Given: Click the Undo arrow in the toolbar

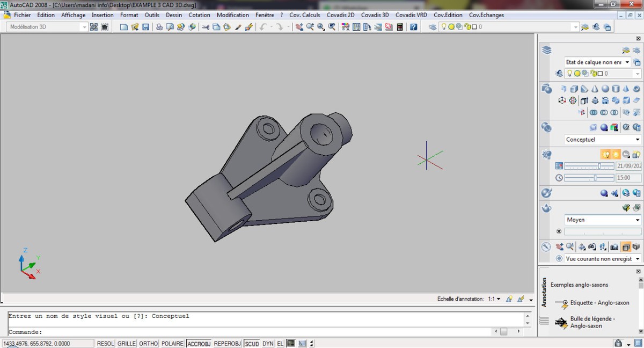Looking at the screenshot, I should pos(263,27).
